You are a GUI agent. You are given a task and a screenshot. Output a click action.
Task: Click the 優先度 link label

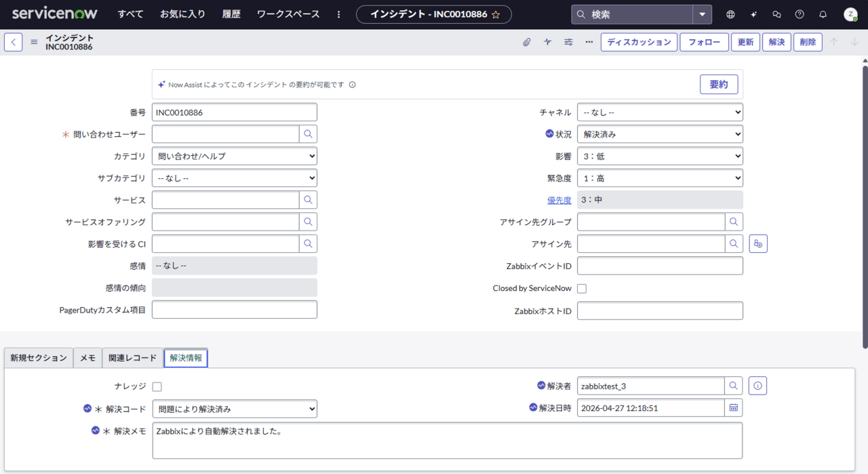click(x=559, y=200)
